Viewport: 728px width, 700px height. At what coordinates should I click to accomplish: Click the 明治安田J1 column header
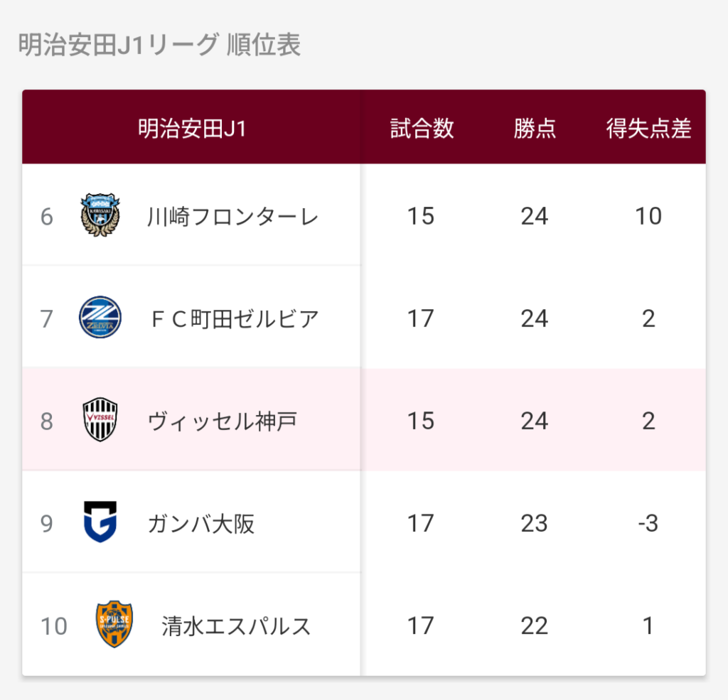tap(192, 129)
